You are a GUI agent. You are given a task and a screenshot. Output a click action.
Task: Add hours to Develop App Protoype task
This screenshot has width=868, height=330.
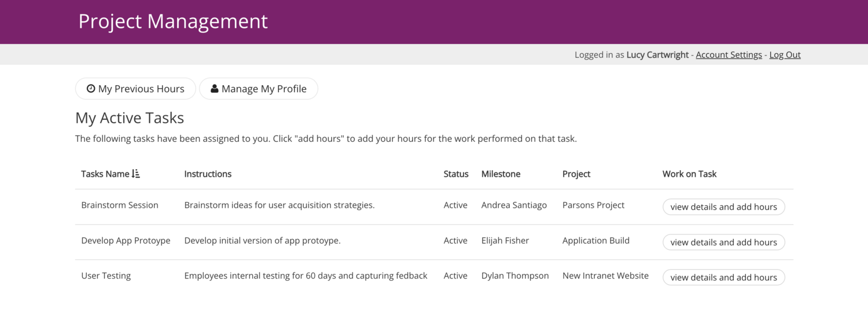click(723, 242)
